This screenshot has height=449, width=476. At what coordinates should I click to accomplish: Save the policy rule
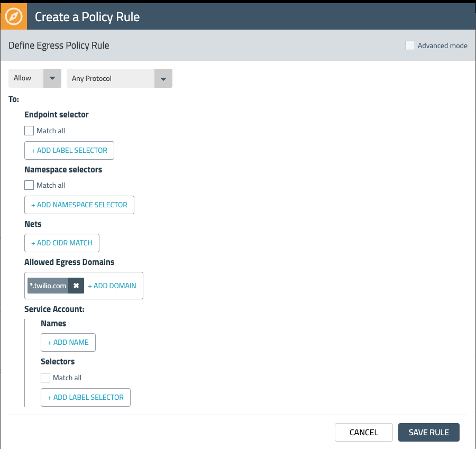click(x=428, y=432)
